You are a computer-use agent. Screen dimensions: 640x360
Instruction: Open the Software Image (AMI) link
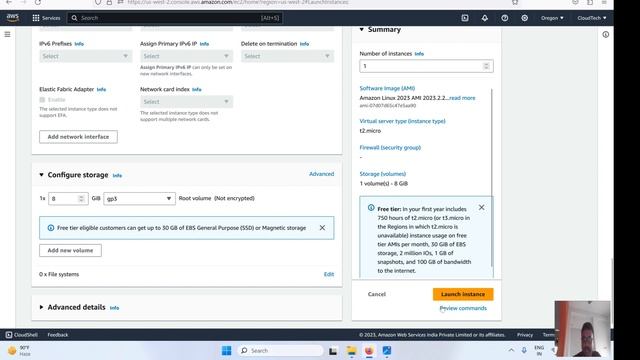pyautogui.click(x=387, y=88)
